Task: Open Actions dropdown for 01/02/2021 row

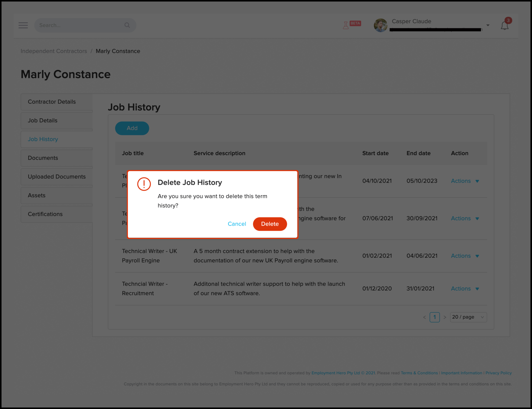Action: (x=465, y=256)
